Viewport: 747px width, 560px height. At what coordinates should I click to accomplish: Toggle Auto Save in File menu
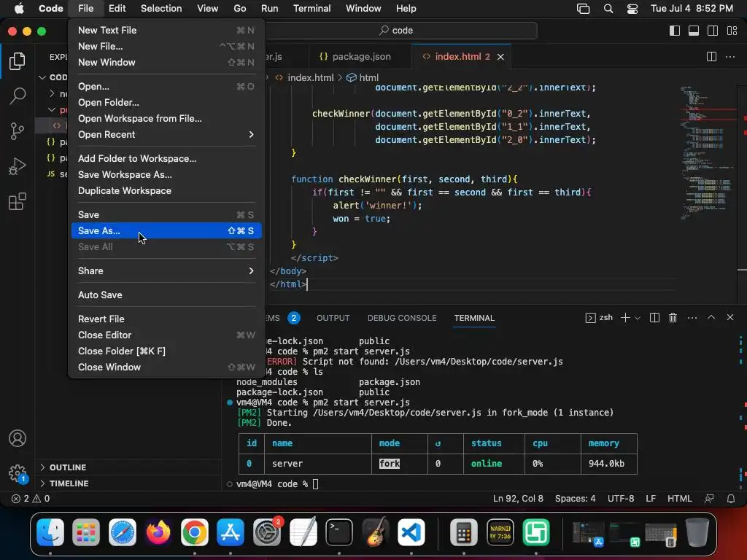tap(166, 295)
